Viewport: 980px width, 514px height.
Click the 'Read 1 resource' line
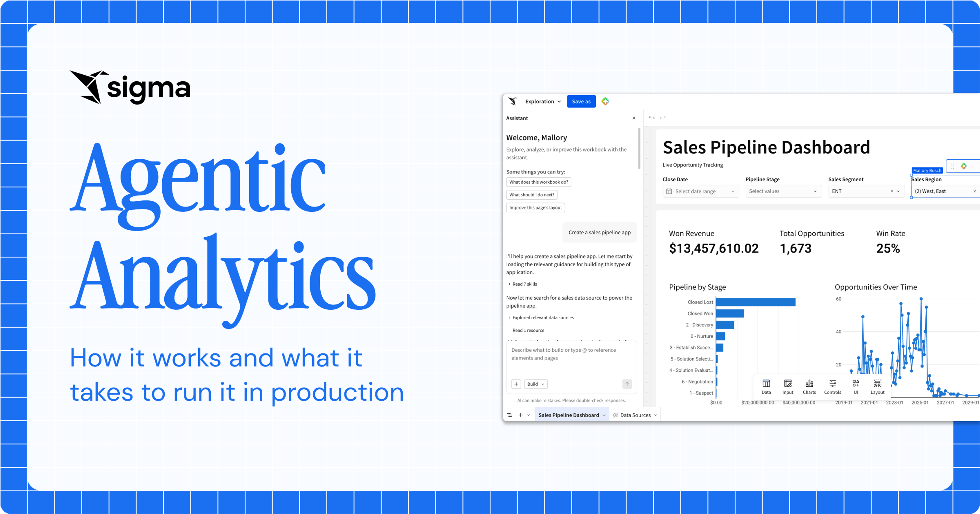pos(528,330)
